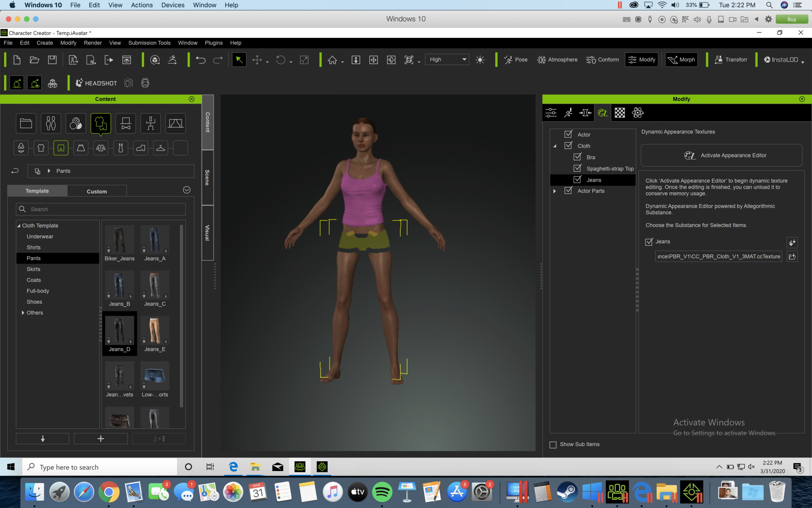The width and height of the screenshot is (812, 508).
Task: Open the Submission Tools menu
Action: pyautogui.click(x=149, y=43)
